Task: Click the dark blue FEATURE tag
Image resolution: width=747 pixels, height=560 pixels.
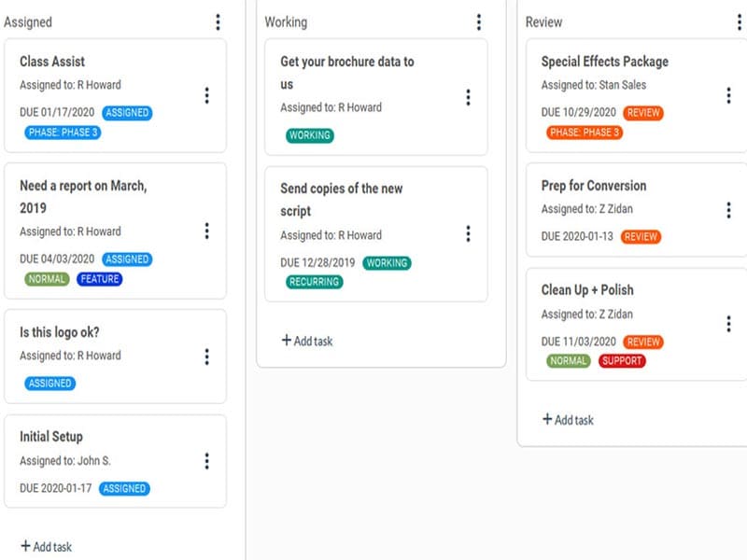Action: coord(100,279)
